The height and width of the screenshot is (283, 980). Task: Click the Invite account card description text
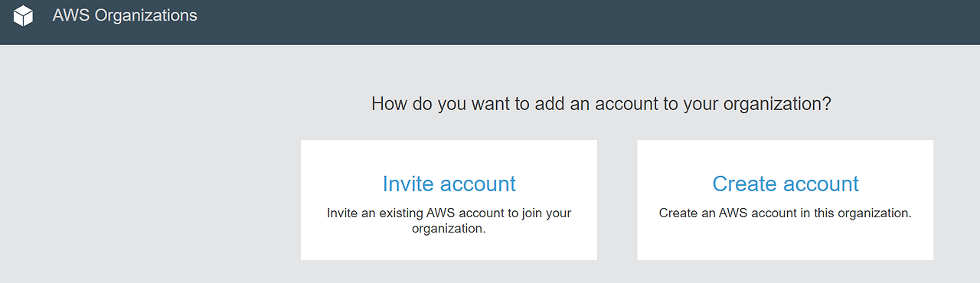pyautogui.click(x=449, y=220)
